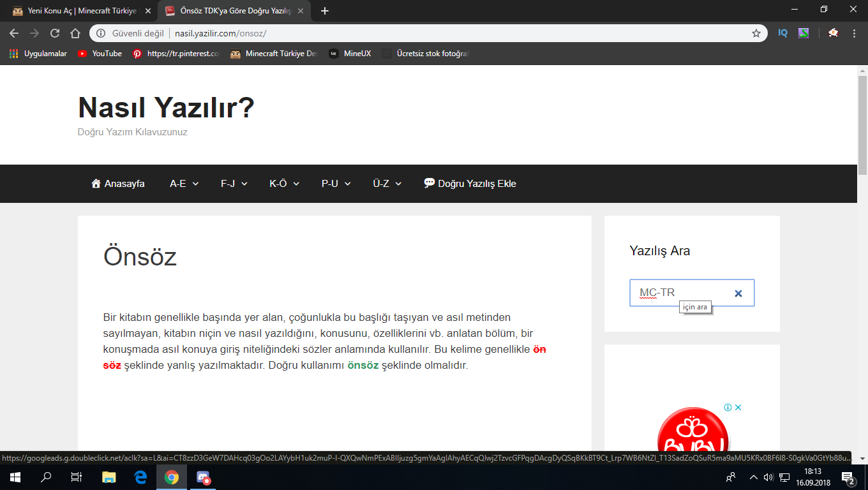
Task: Open a new browser tab with plus
Action: click(x=325, y=11)
